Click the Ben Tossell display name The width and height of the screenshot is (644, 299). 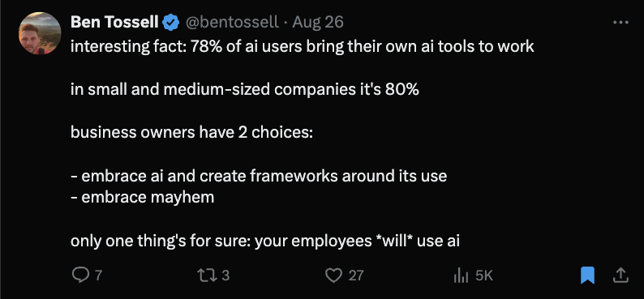114,22
